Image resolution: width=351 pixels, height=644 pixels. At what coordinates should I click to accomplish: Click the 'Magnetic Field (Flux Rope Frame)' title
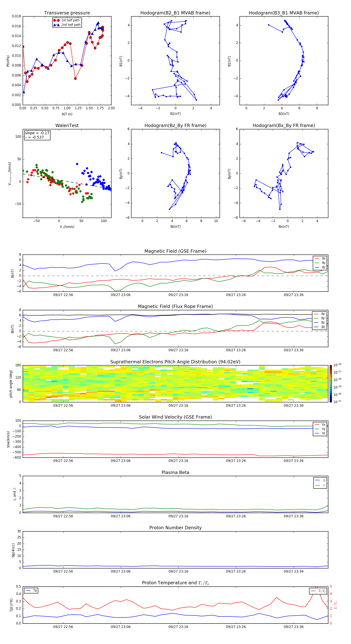[175, 306]
